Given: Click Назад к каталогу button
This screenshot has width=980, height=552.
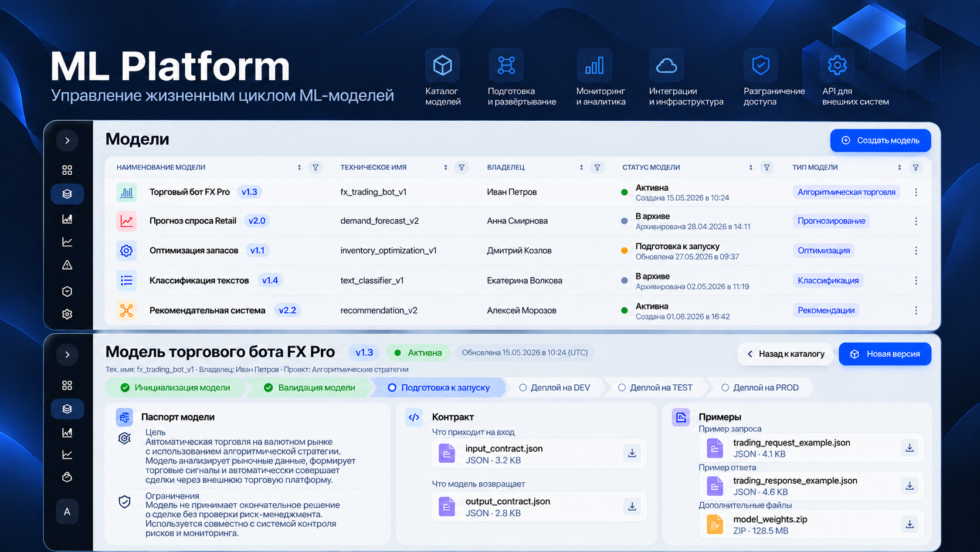Looking at the screenshot, I should [785, 354].
